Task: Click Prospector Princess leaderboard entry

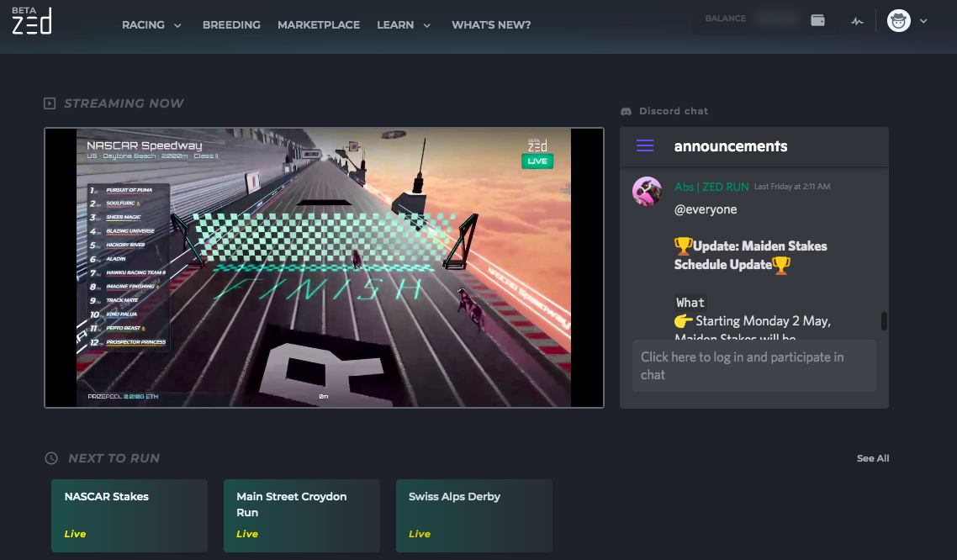Action: [129, 342]
